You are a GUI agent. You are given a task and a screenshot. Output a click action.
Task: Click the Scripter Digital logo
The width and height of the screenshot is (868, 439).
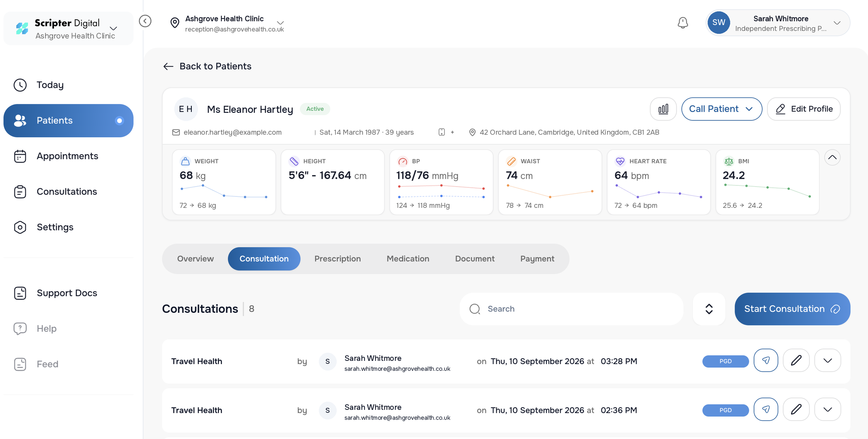22,28
